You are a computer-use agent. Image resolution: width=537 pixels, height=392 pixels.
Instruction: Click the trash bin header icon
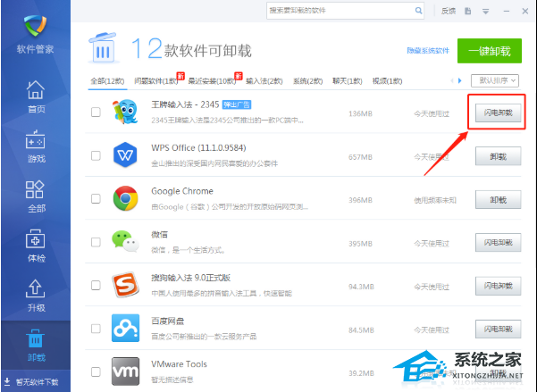[104, 48]
